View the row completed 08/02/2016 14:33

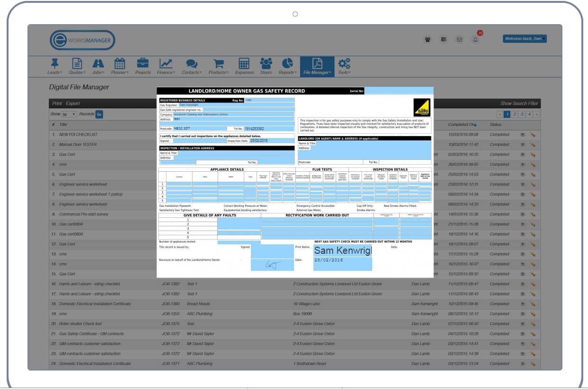point(523,204)
